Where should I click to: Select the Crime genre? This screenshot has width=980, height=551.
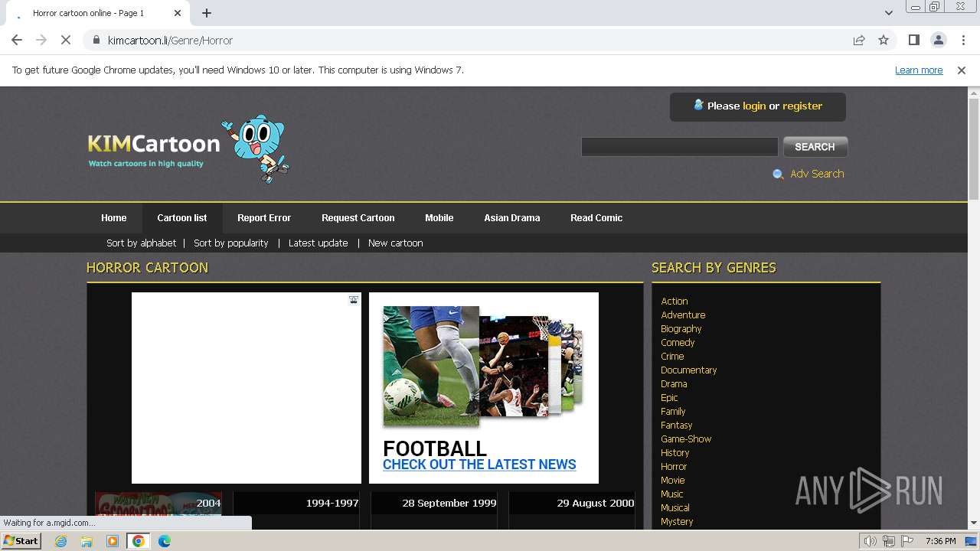(672, 357)
